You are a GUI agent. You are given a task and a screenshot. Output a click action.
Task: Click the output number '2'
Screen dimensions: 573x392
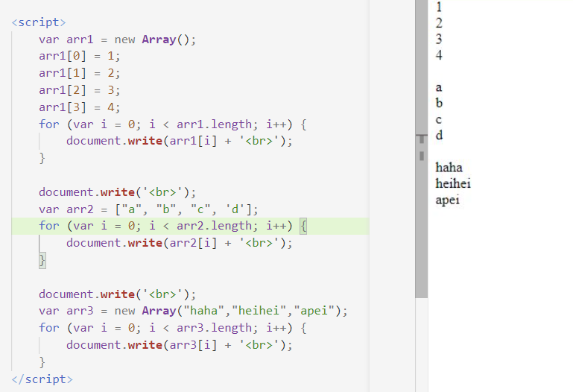tap(439, 23)
